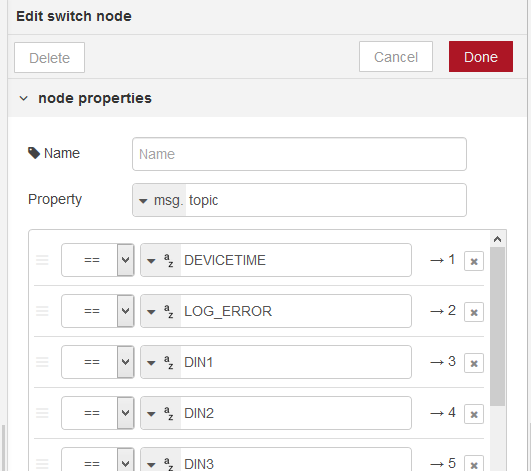Click the tag icon beside Name label
This screenshot has width=531, height=471.
(34, 153)
